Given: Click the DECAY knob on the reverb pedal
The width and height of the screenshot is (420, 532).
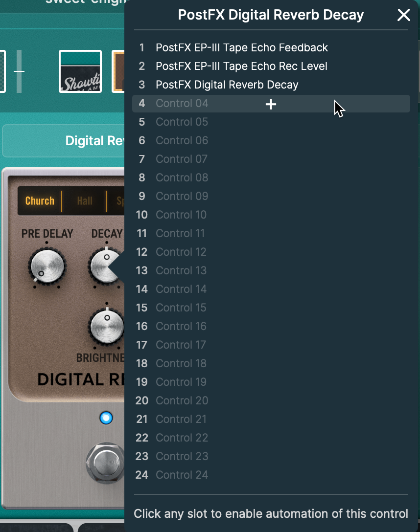Looking at the screenshot, I should click(105, 266).
